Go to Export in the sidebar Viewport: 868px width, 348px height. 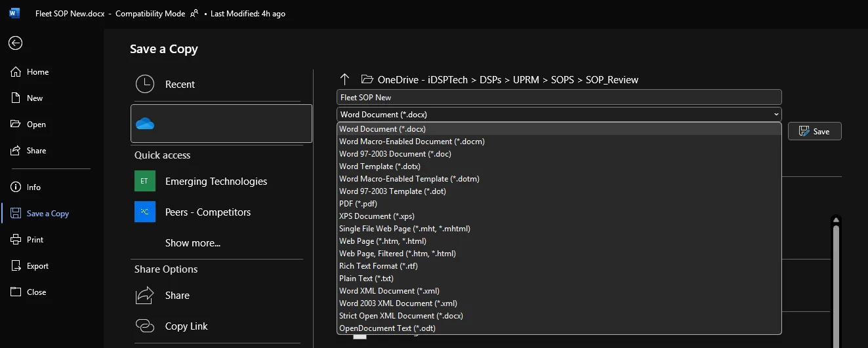37,266
